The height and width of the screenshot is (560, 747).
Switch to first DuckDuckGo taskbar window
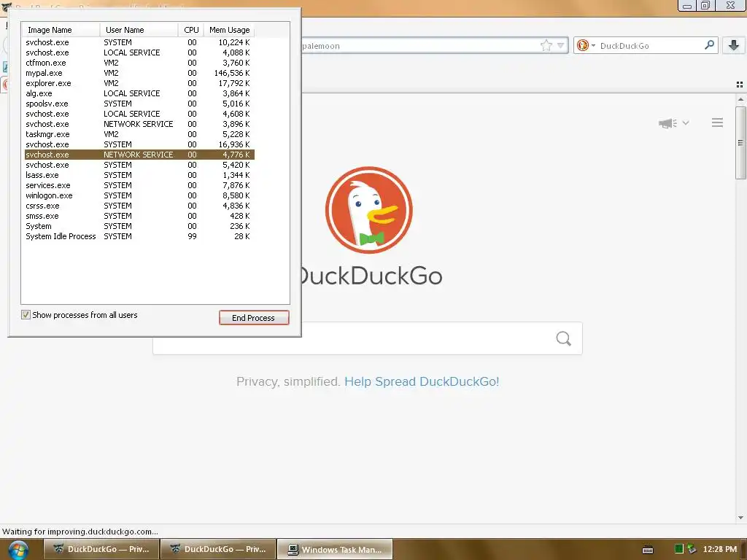click(x=101, y=549)
